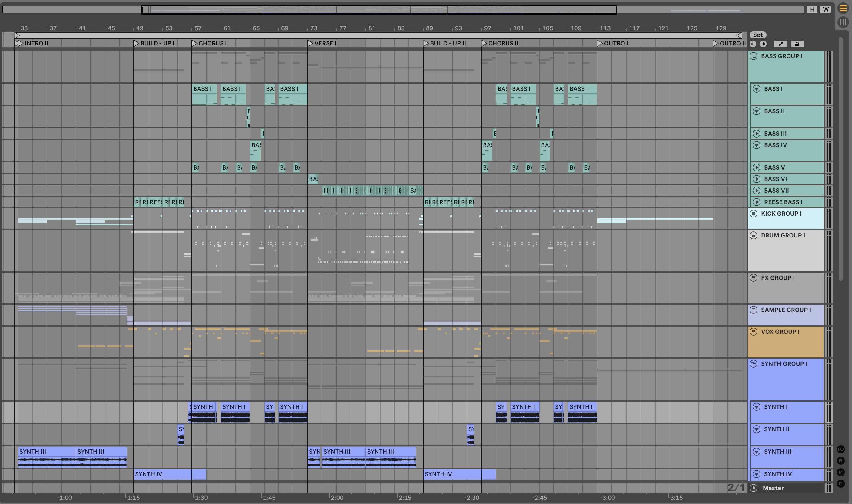This screenshot has width=852, height=504.
Task: Click Master track name
Action: coord(773,488)
